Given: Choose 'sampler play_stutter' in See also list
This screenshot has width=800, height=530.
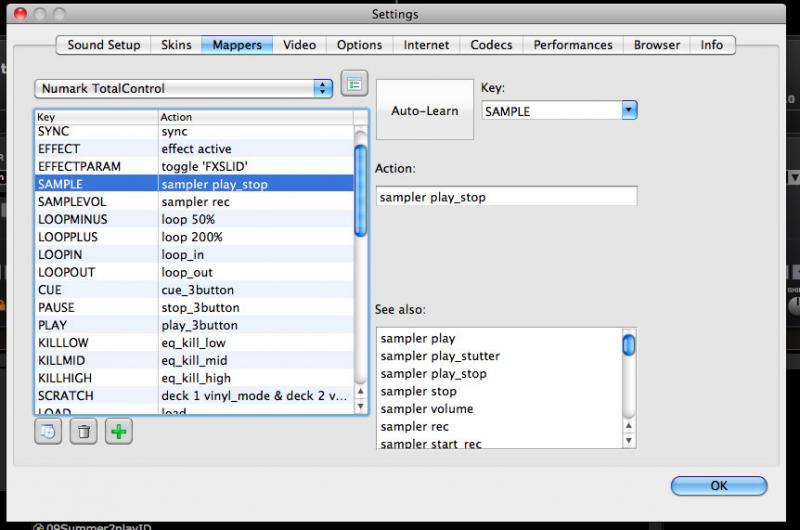Looking at the screenshot, I should click(x=440, y=356).
